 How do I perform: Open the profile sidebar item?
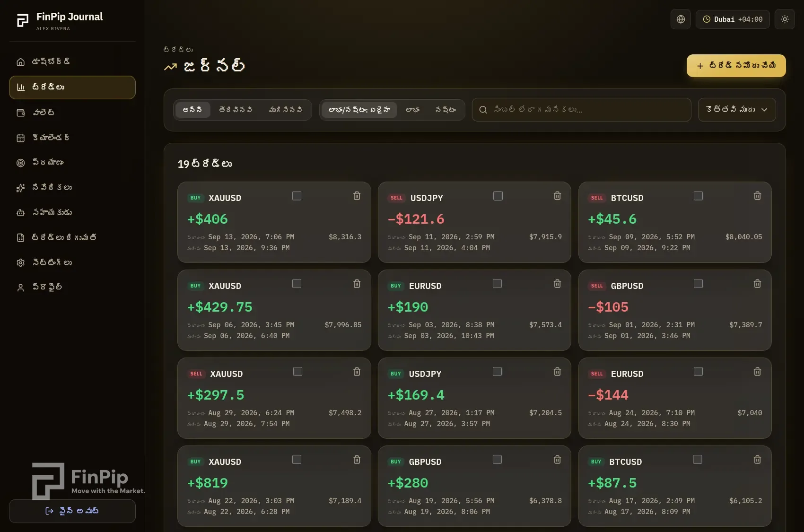tap(72, 288)
